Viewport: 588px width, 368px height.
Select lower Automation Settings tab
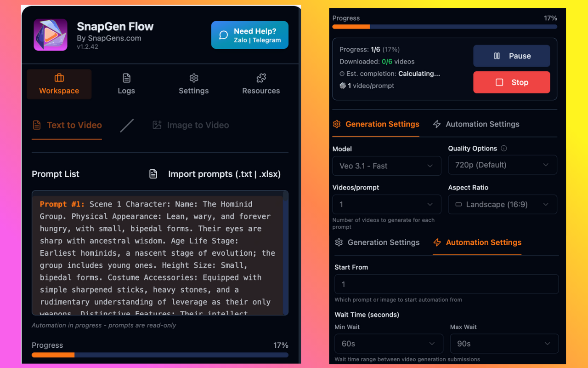pyautogui.click(x=477, y=242)
